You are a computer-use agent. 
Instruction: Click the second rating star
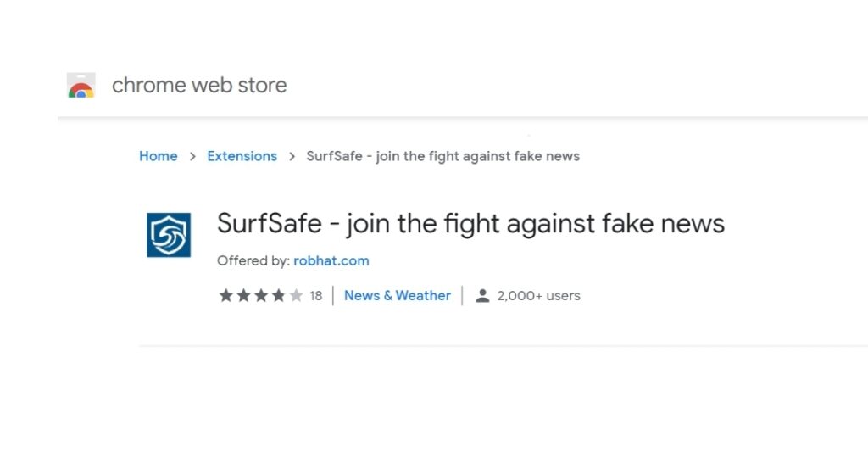click(x=243, y=296)
